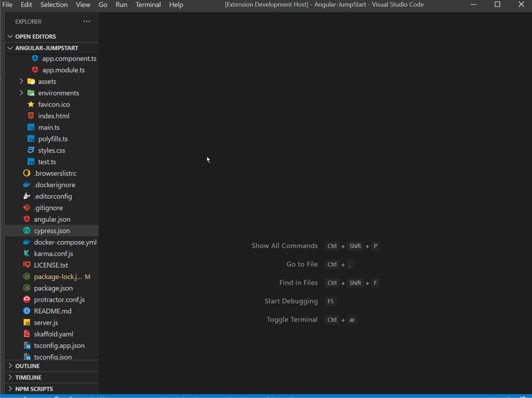This screenshot has height=398, width=532.
Task: Click the Node icon of package.json
Action: 27,288
